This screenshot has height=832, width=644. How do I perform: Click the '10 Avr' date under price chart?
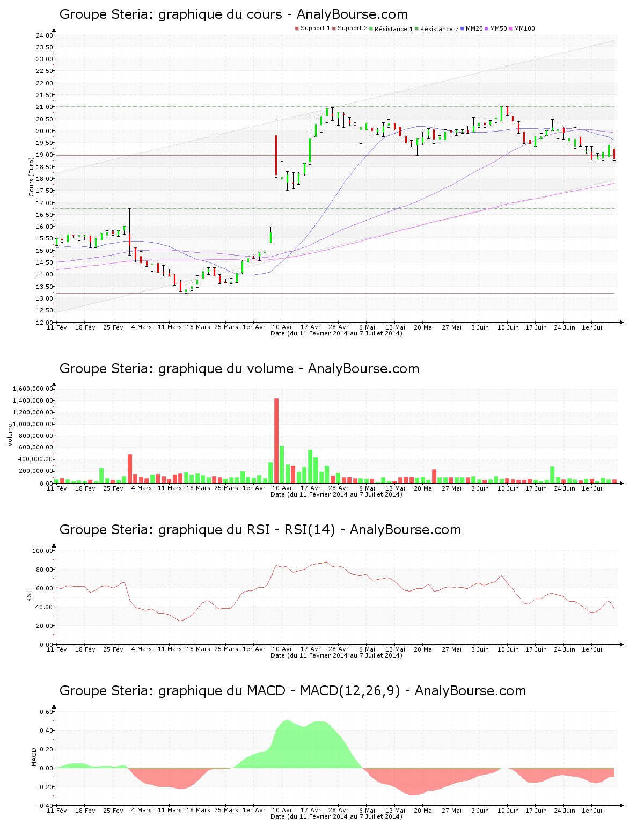[x=282, y=327]
